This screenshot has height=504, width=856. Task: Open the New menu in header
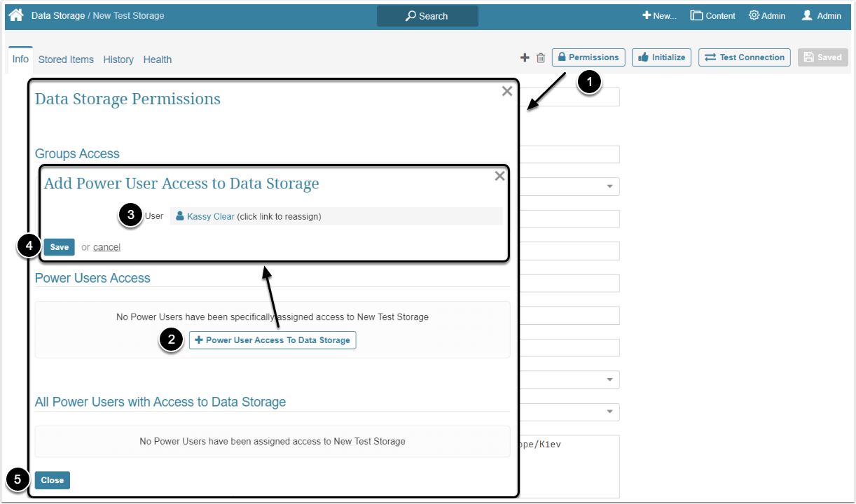click(x=659, y=16)
